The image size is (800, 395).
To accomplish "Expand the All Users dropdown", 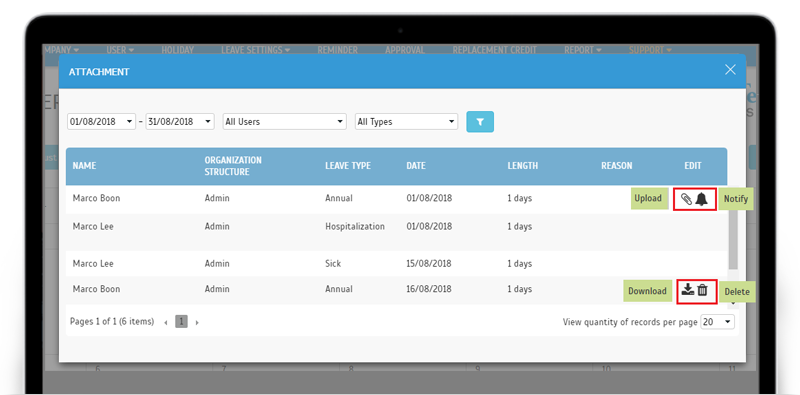I will pyautogui.click(x=285, y=122).
